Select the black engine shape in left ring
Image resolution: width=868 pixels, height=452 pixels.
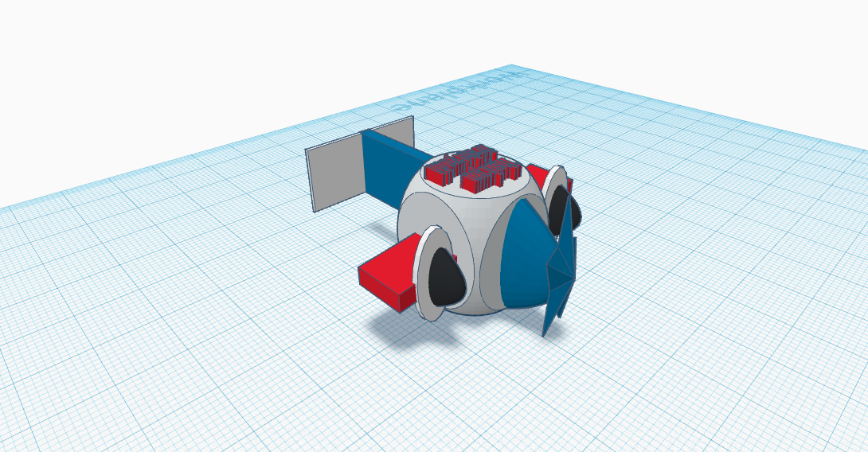click(x=446, y=277)
